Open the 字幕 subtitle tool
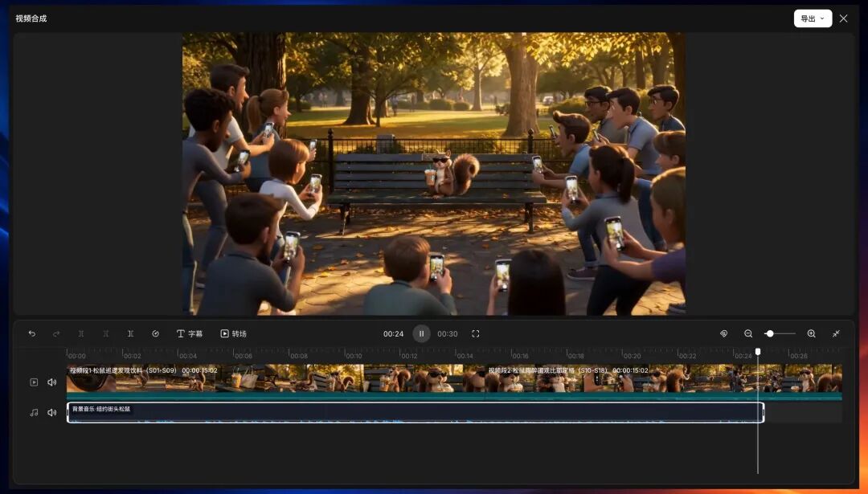Screen dimensions: 868x494 [x=190, y=333]
